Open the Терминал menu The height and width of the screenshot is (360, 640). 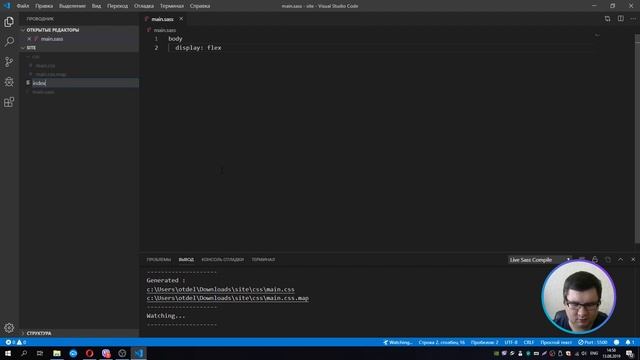[171, 6]
